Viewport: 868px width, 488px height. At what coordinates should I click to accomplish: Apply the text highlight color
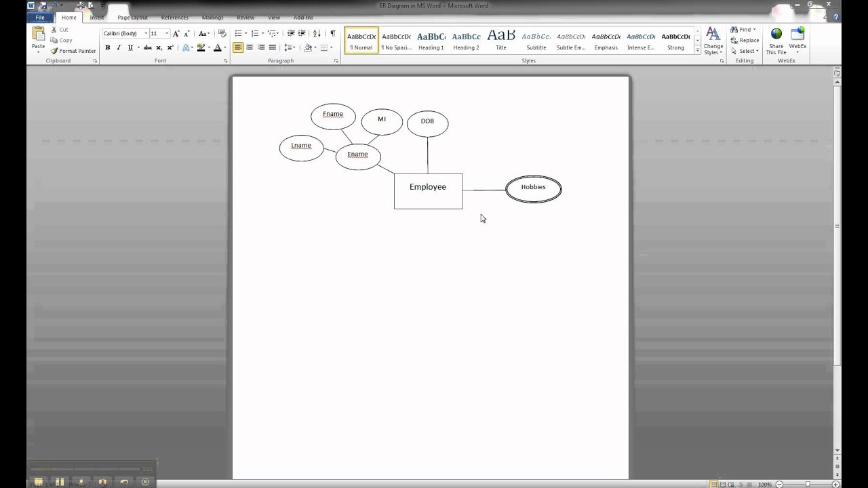tap(201, 47)
